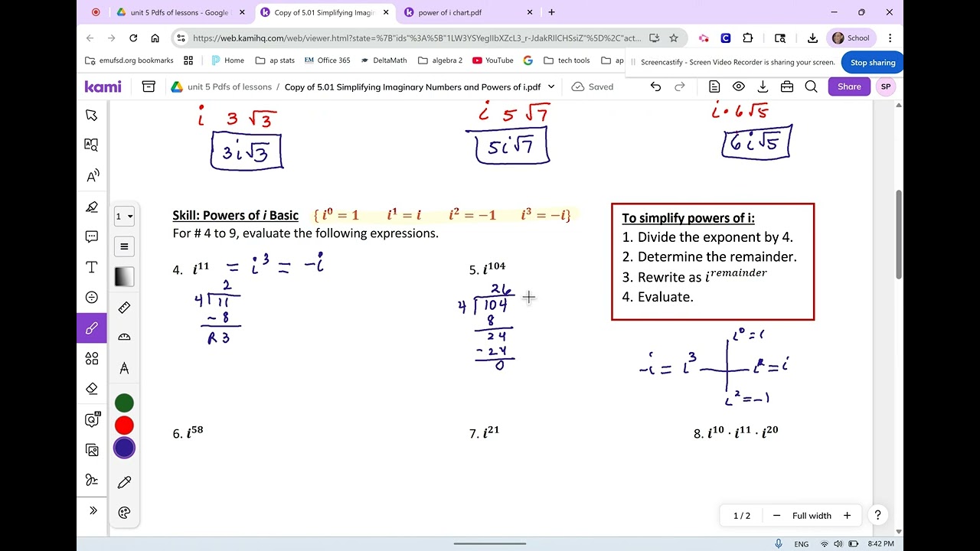The width and height of the screenshot is (980, 551).
Task: Click the Saved cloud status
Action: tap(593, 86)
